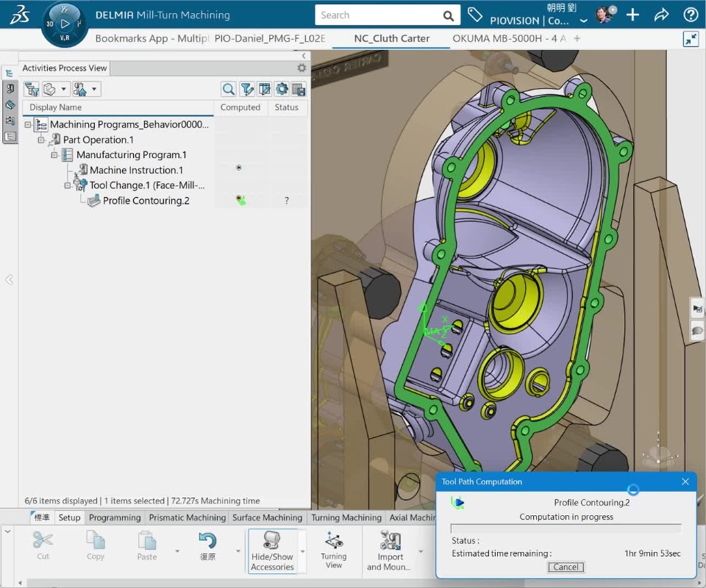Viewport: 706px width, 588px height.
Task: Click the Undo (復原) icon
Action: 207,546
